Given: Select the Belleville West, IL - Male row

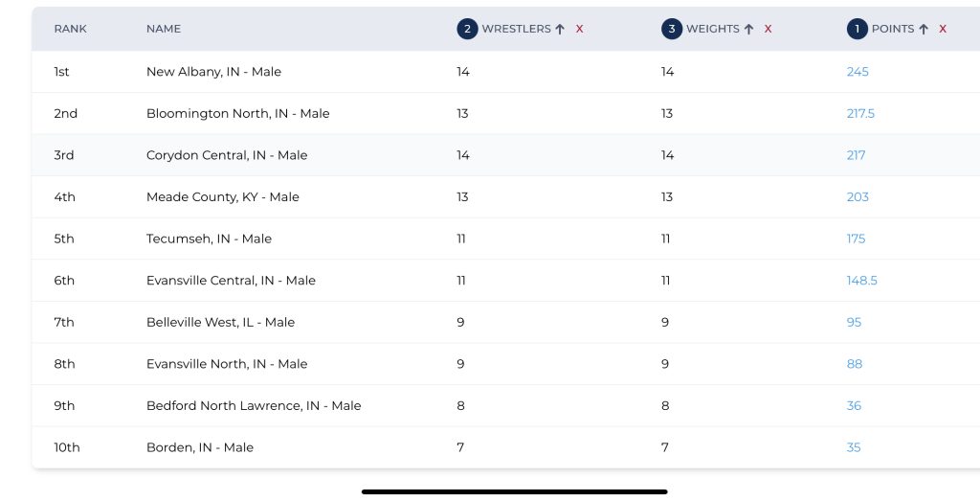Looking at the screenshot, I should [x=220, y=323].
